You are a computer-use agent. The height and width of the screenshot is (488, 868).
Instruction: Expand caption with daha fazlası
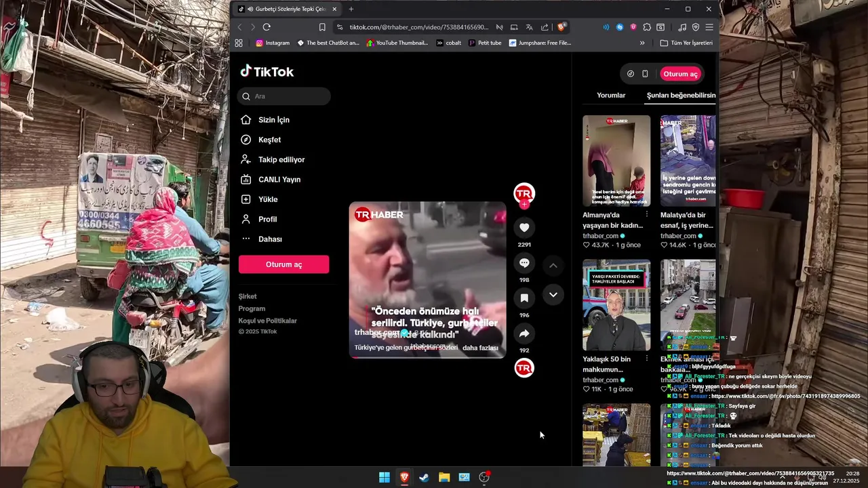click(480, 348)
